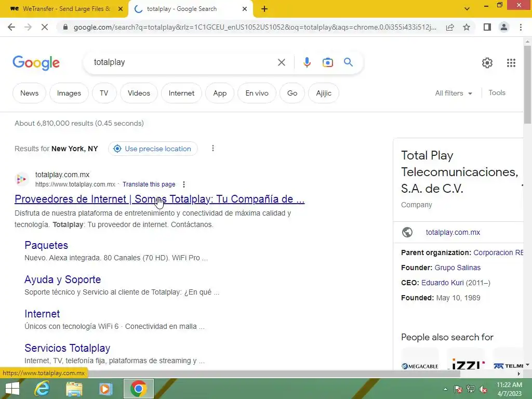Open the media player taskbar icon
The image size is (532, 399).
tap(105, 389)
